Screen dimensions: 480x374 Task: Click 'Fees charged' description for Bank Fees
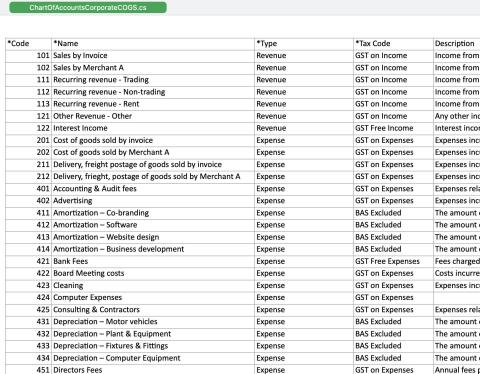[457, 262]
